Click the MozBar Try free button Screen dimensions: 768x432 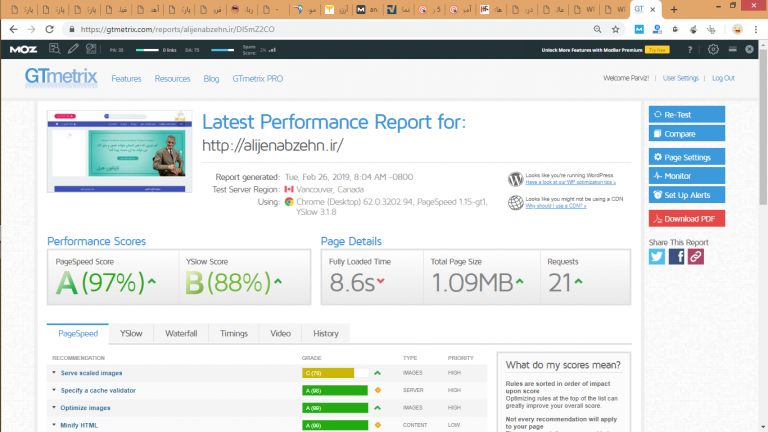[657, 50]
